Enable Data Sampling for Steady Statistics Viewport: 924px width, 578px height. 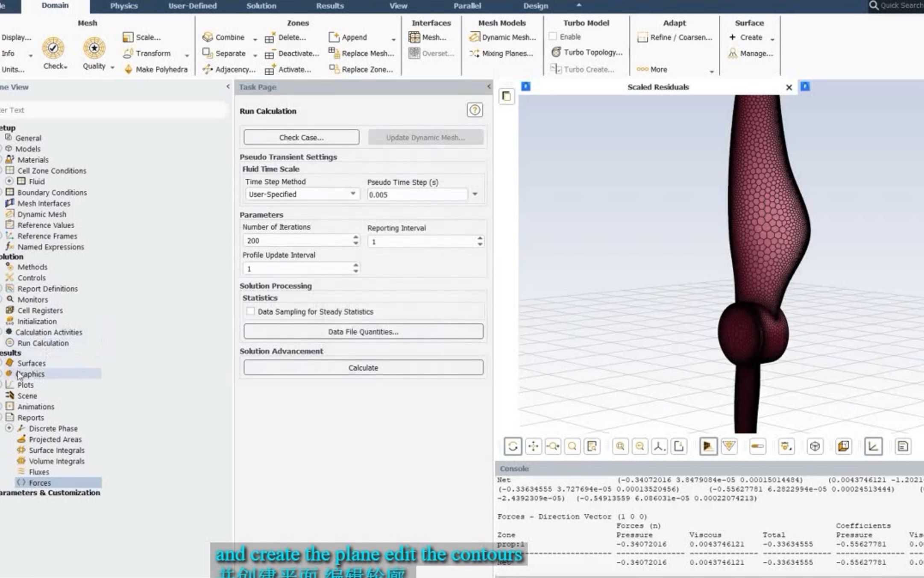click(251, 311)
